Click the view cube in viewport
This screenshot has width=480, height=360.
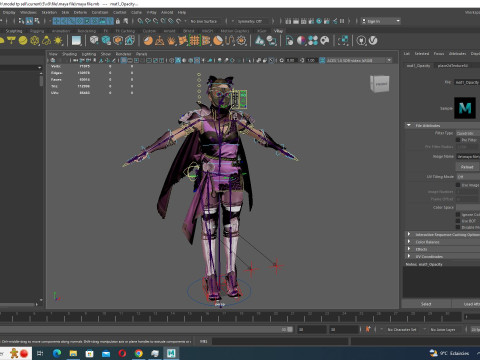380,84
